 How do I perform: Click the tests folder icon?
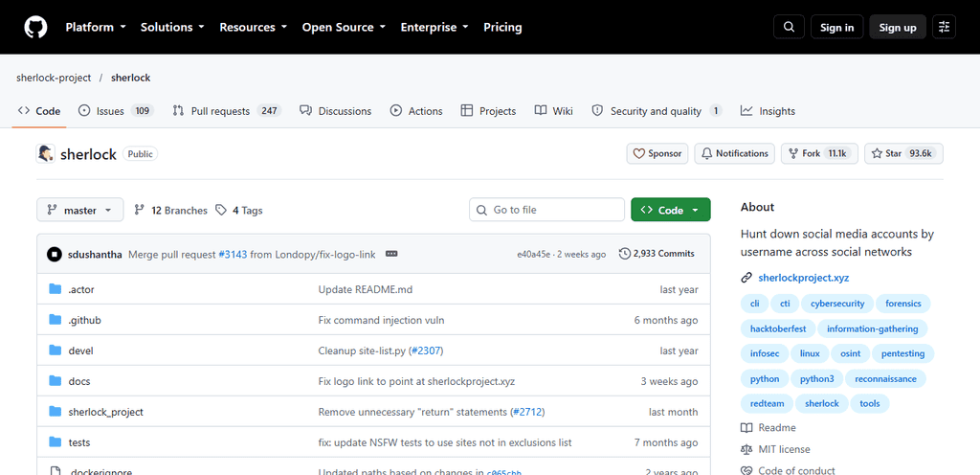(55, 442)
